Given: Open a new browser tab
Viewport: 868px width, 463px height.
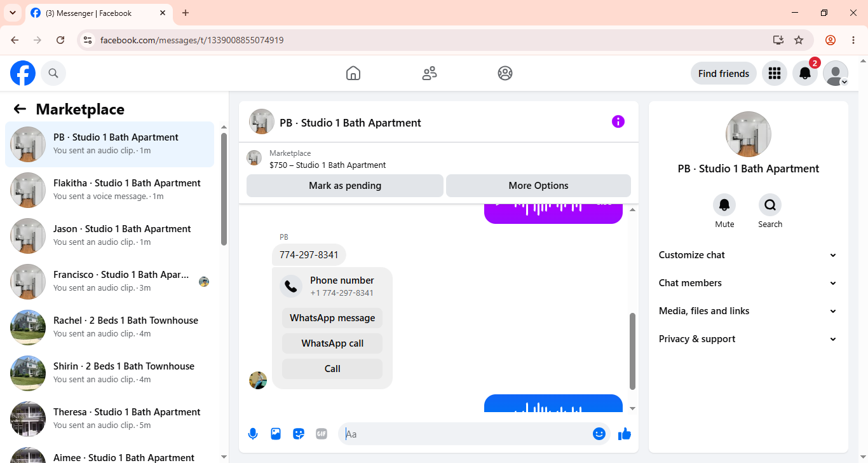Looking at the screenshot, I should (186, 13).
